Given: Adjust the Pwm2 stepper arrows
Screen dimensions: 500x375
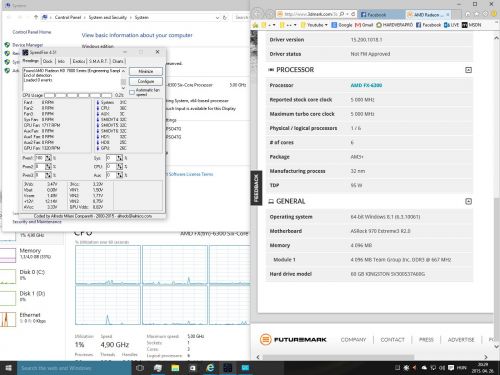Looking at the screenshot, I should click(x=48, y=166).
